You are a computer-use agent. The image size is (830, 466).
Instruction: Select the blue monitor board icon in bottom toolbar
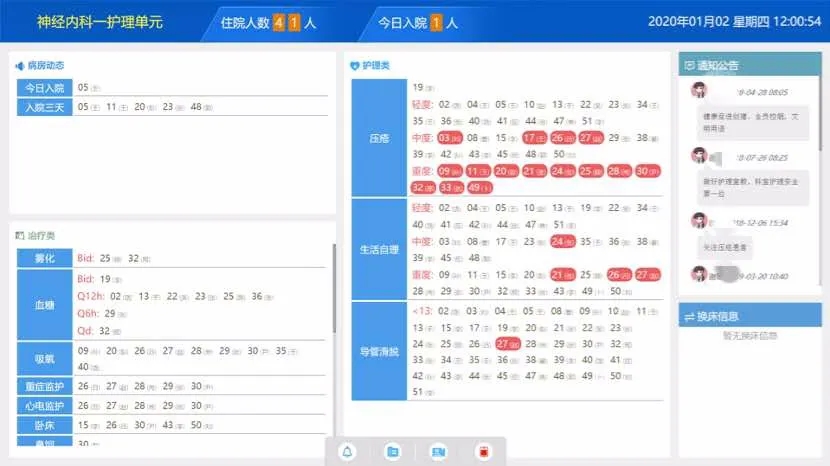[x=438, y=452]
